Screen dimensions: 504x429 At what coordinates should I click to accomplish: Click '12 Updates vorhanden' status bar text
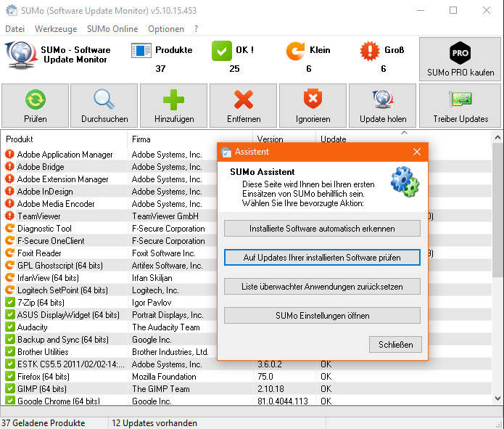pos(154,423)
